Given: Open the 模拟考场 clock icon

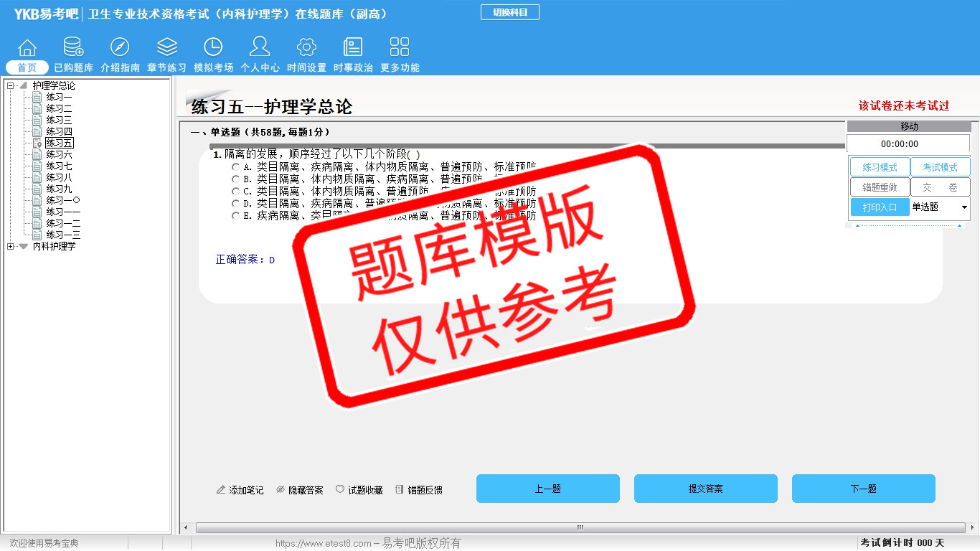Looking at the screenshot, I should click(x=213, y=47).
